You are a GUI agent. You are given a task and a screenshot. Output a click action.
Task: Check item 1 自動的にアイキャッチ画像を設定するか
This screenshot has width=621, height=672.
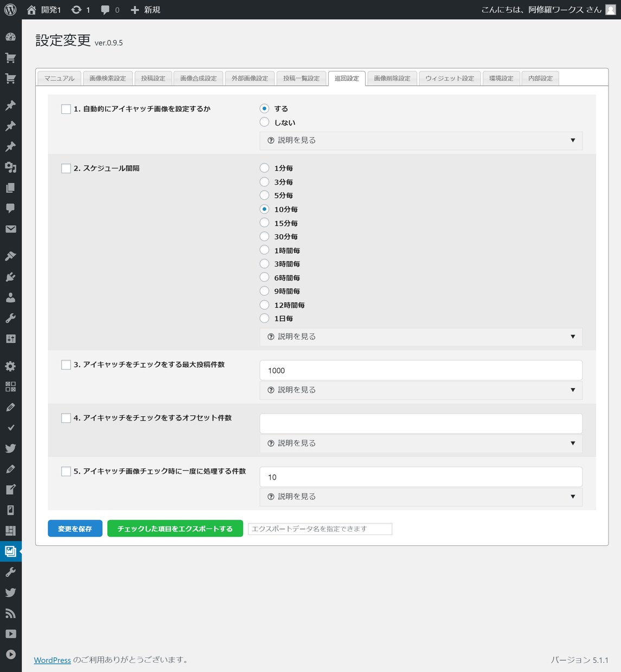(66, 109)
